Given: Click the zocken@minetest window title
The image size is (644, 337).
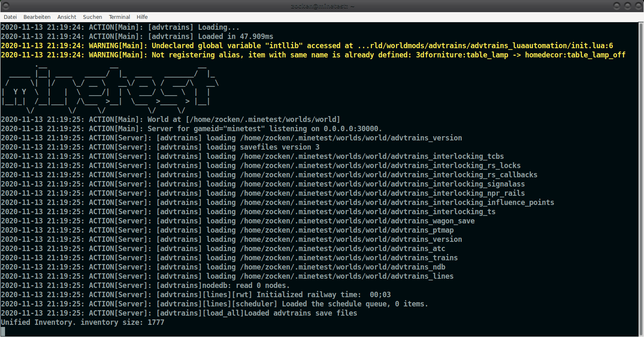Looking at the screenshot, I should (x=322, y=6).
